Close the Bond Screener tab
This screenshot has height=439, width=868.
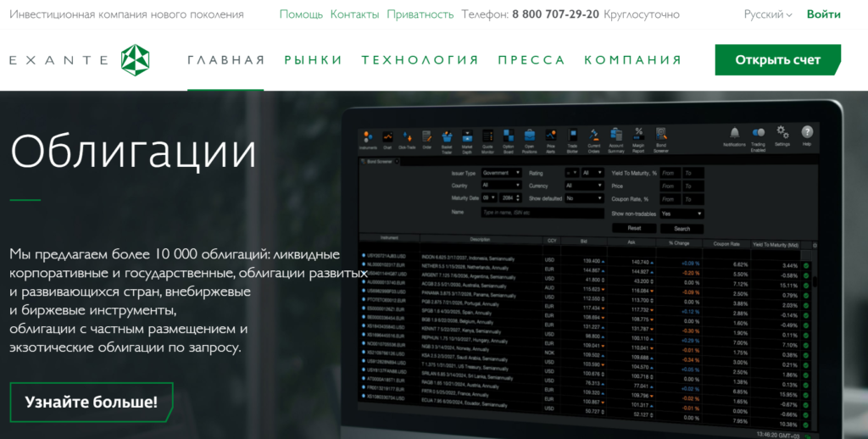click(x=397, y=162)
